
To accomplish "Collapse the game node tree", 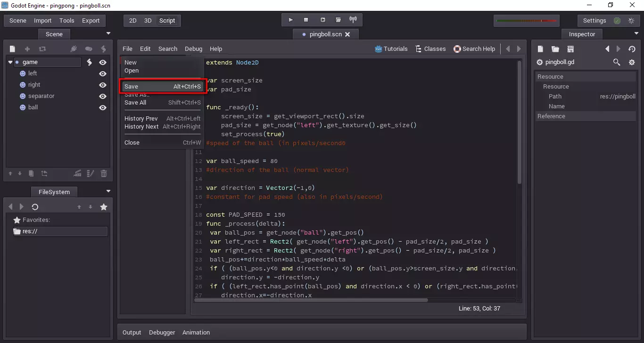I will 10,62.
